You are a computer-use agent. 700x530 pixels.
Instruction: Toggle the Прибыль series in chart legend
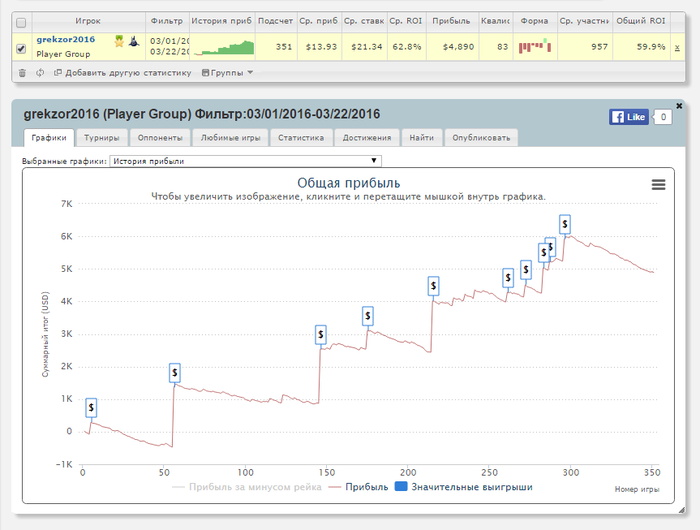[358, 487]
